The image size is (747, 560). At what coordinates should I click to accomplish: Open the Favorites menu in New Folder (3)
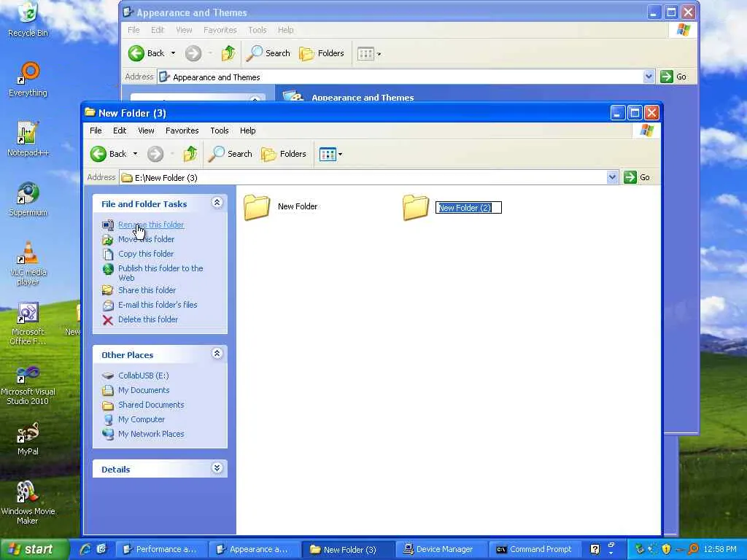coord(182,131)
